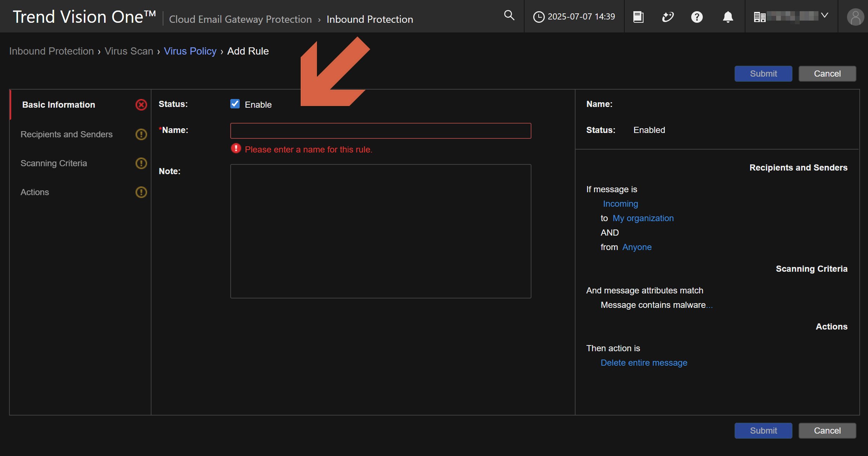
Task: Click the support chat icon in header
Action: click(x=667, y=17)
